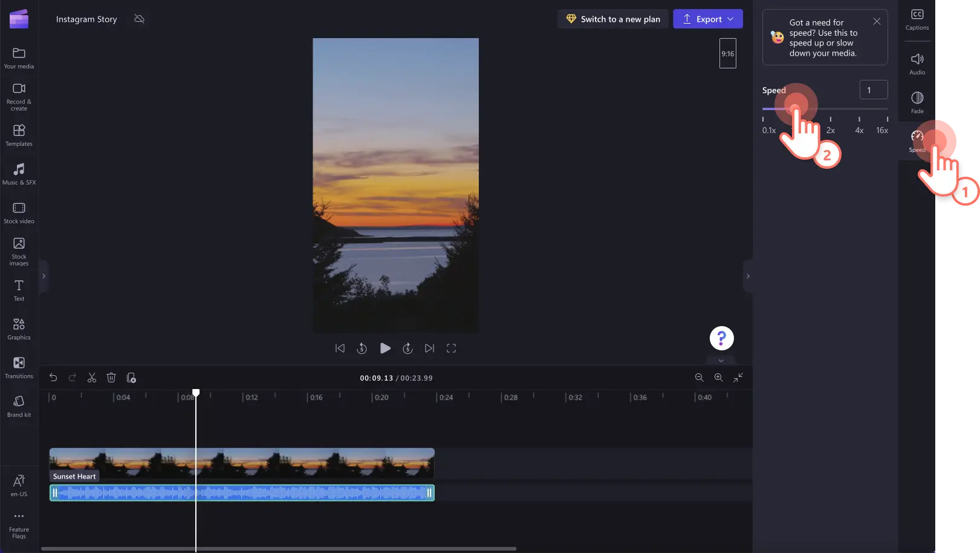Select the Sunset Heart audio clip
Image resolution: width=980 pixels, height=553 pixels.
pos(242,492)
